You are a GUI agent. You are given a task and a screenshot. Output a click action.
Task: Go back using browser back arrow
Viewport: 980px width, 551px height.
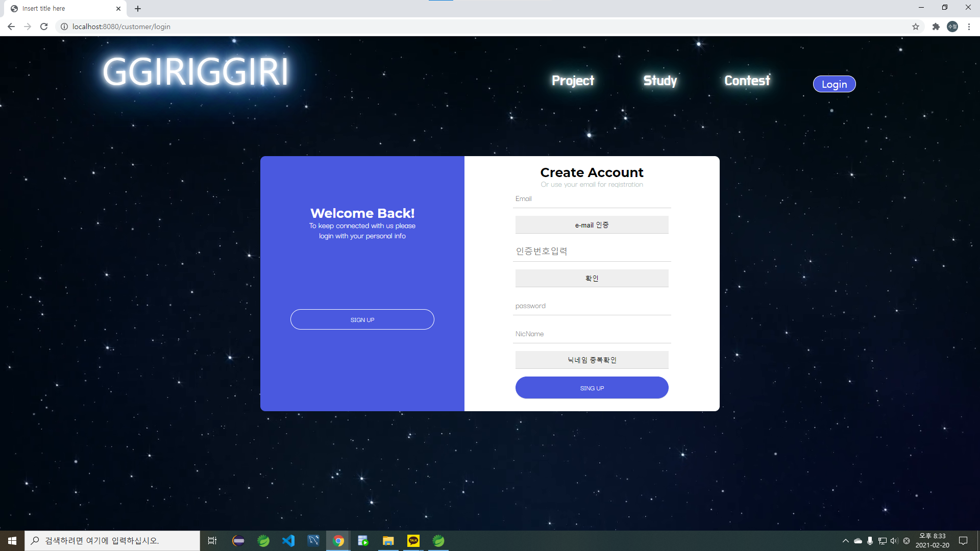click(x=11, y=27)
